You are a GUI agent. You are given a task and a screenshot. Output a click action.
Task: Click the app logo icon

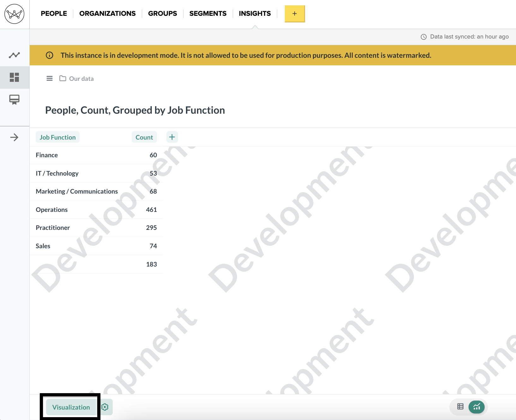(x=15, y=14)
